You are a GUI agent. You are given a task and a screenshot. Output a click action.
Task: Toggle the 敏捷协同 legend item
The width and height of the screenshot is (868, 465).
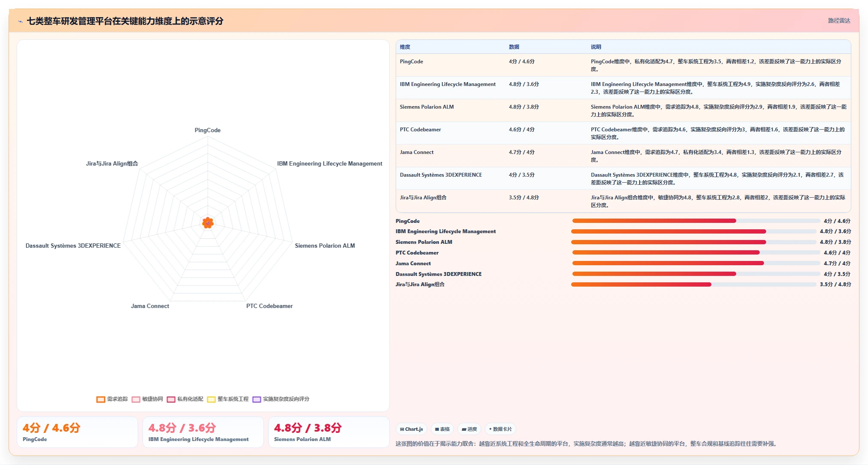click(147, 399)
